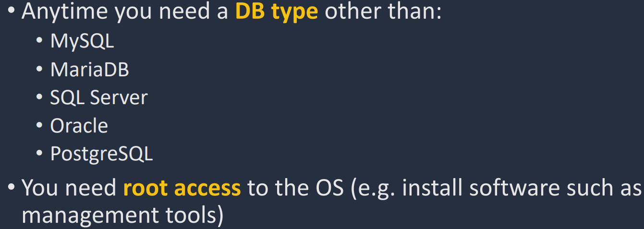
Task: Click the words 'other than:'
Action: point(383,12)
